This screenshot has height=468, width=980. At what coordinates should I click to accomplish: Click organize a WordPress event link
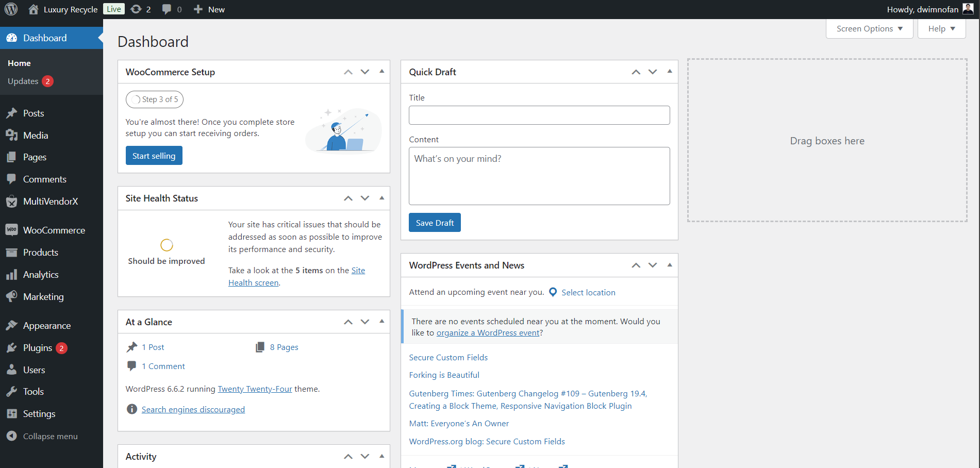488,333
